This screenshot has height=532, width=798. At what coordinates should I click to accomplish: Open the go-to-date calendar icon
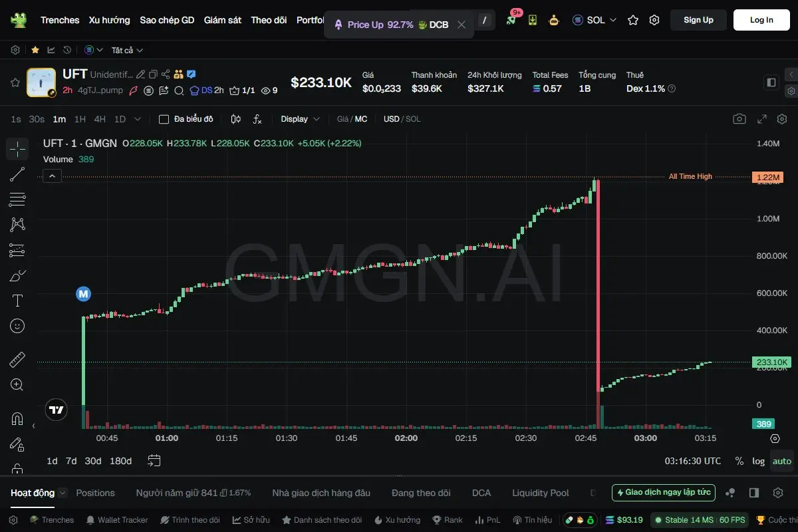click(154, 460)
